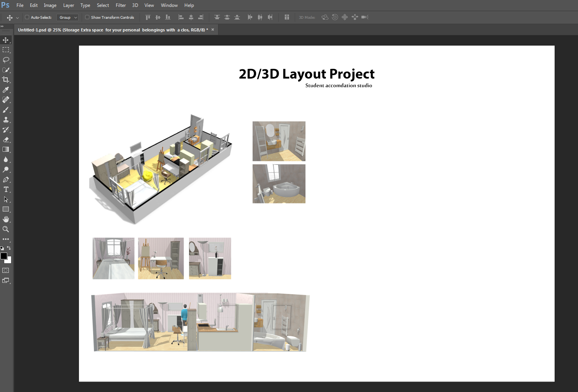Select the Clone Stamp tool
The width and height of the screenshot is (578, 392).
point(6,120)
